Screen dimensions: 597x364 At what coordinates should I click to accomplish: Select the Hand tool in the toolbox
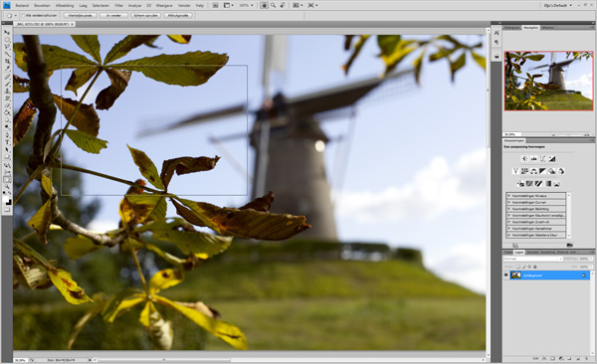7,180
